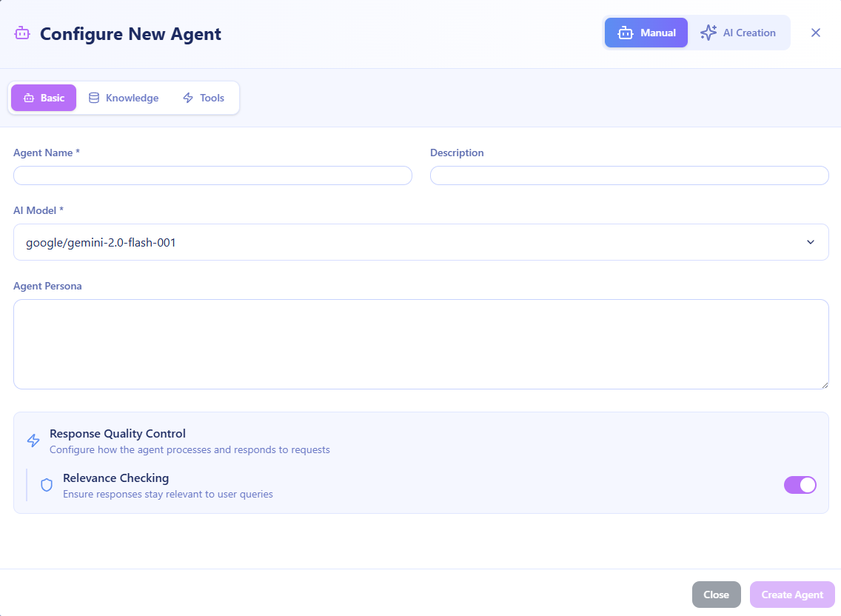Click 'Ensure responses stay relevant to user queries' text
This screenshot has height=616, width=841.
(168, 494)
